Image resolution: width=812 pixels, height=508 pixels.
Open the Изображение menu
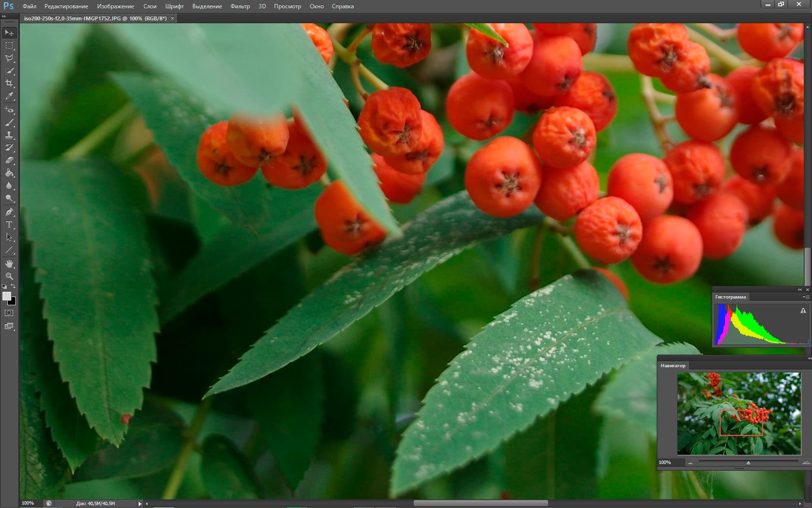coord(116,6)
